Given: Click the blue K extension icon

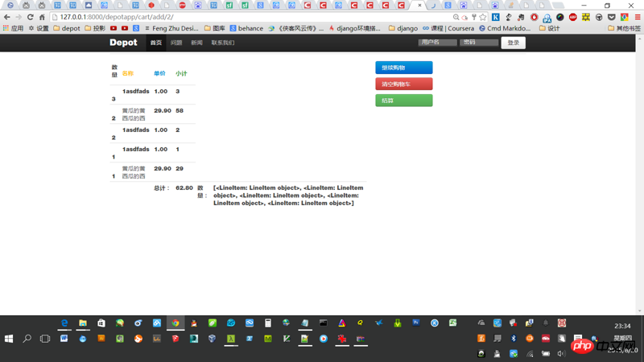Looking at the screenshot, I should click(496, 17).
